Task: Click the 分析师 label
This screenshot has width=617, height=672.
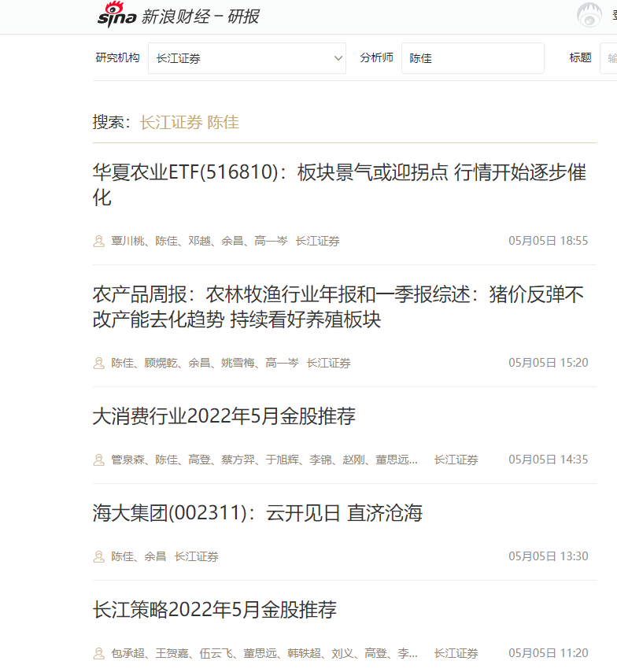Action: [x=376, y=58]
